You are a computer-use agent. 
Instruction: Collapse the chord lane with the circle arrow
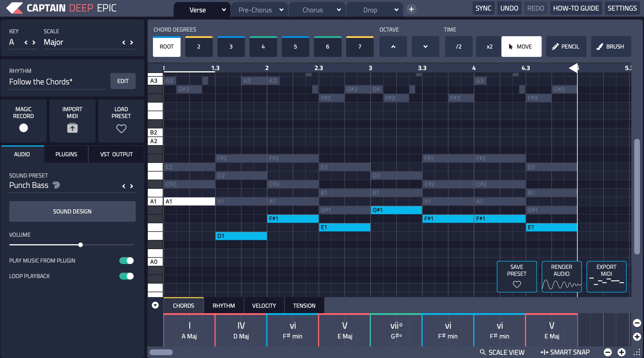(x=155, y=305)
